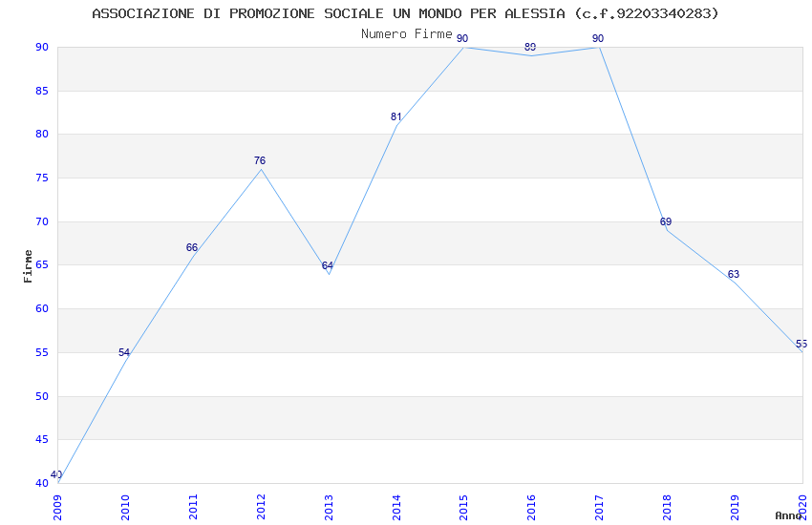Click the y-axis tick label 65
Image resolution: width=812 pixels, height=525 pixels.
pos(42,264)
